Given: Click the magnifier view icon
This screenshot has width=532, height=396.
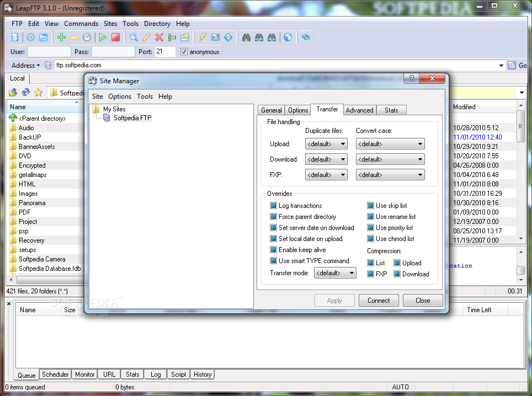Looking at the screenshot, I should point(134,38).
